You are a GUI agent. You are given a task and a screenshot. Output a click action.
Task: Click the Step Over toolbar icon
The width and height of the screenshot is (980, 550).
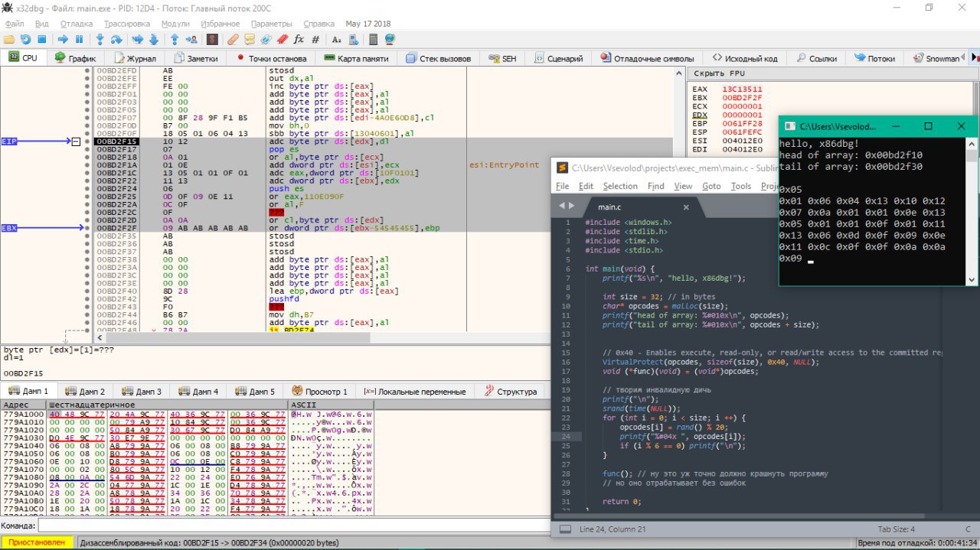[x=116, y=39]
